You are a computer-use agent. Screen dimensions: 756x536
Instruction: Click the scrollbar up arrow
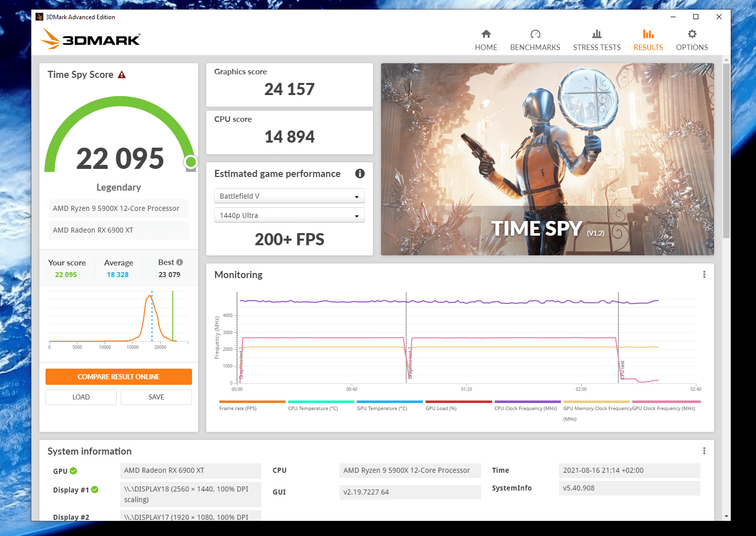point(726,60)
